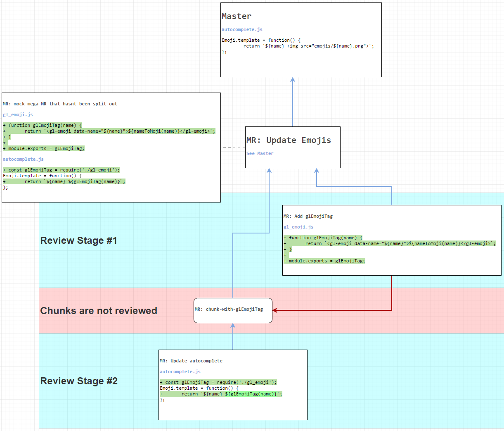Viewport: 504px width, 431px height.
Task: Click the blue arrowhead beneath the Master box
Action: point(293,80)
